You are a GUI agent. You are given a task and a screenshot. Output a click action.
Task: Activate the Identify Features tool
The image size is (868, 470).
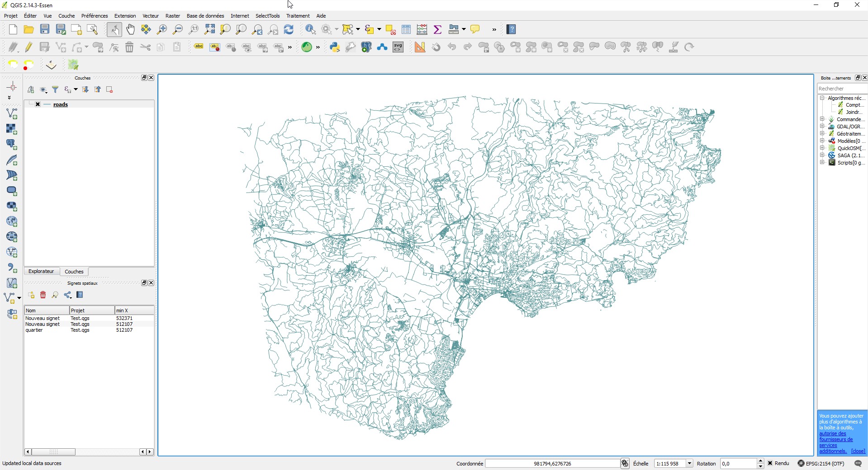click(x=310, y=29)
